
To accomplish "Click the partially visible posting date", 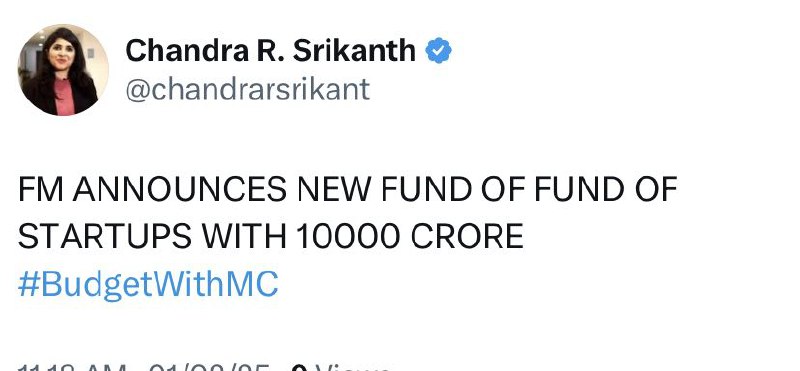I will coord(209,367).
